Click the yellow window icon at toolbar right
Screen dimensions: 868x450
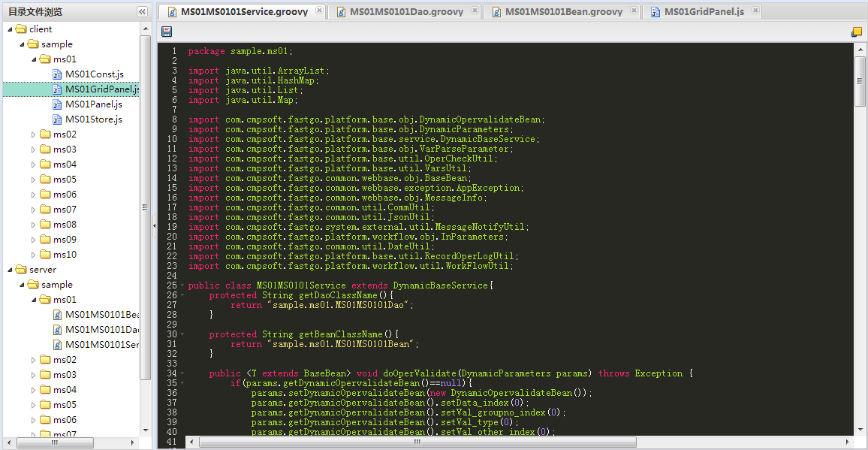857,32
